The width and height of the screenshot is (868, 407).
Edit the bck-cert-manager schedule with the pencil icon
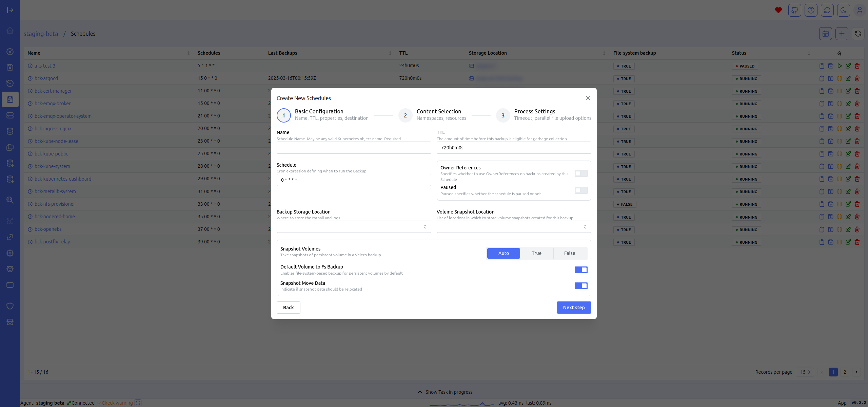pos(848,91)
